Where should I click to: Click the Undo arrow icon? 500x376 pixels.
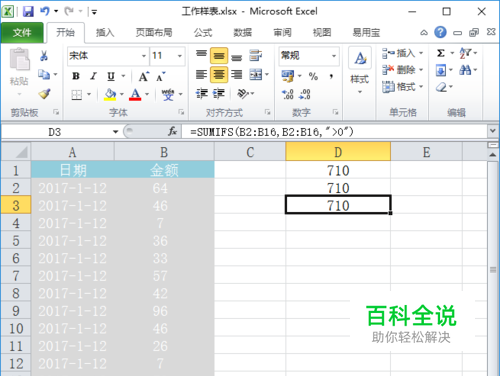click(x=45, y=12)
